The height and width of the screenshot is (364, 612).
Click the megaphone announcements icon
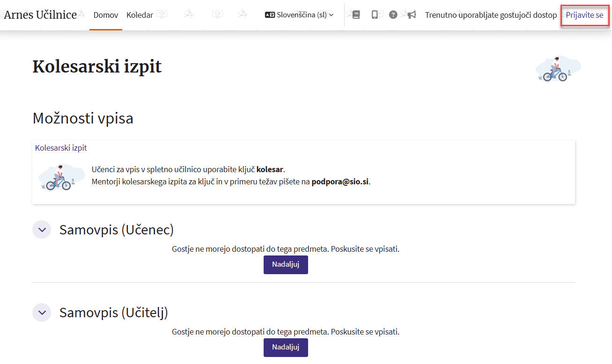(x=412, y=15)
